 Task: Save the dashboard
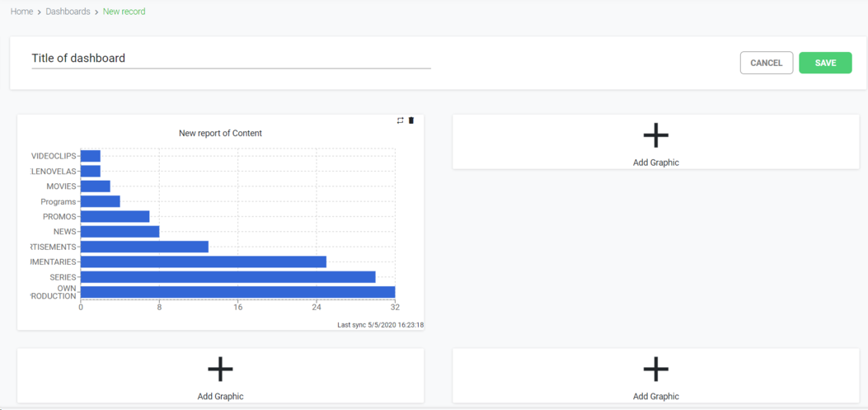point(825,63)
